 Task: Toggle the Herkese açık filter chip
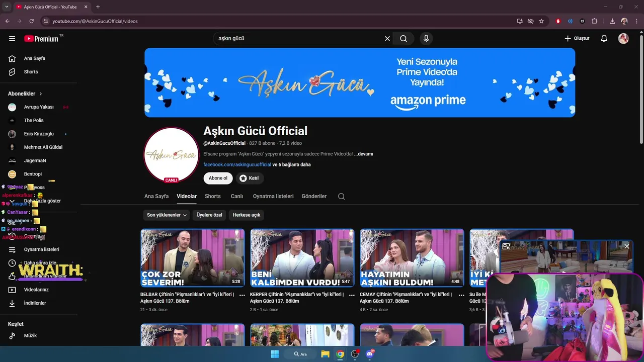247,215
